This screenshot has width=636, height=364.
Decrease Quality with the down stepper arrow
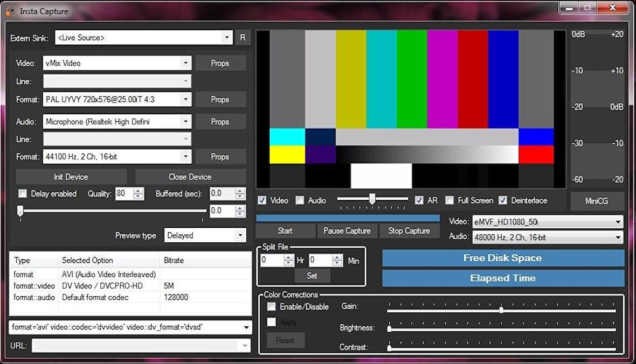(x=139, y=197)
